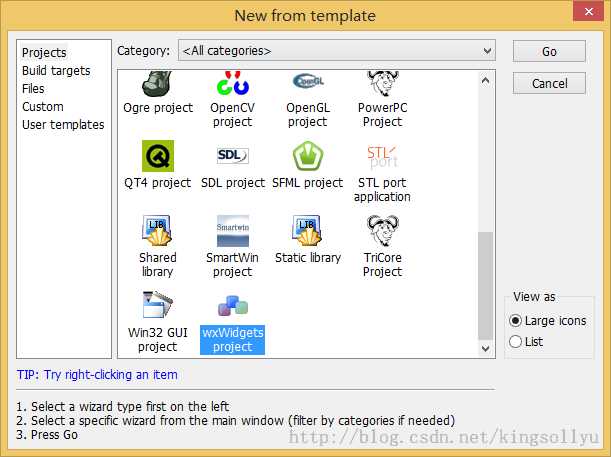Select the Ogre project icon
This screenshot has height=457, width=611.
157,83
